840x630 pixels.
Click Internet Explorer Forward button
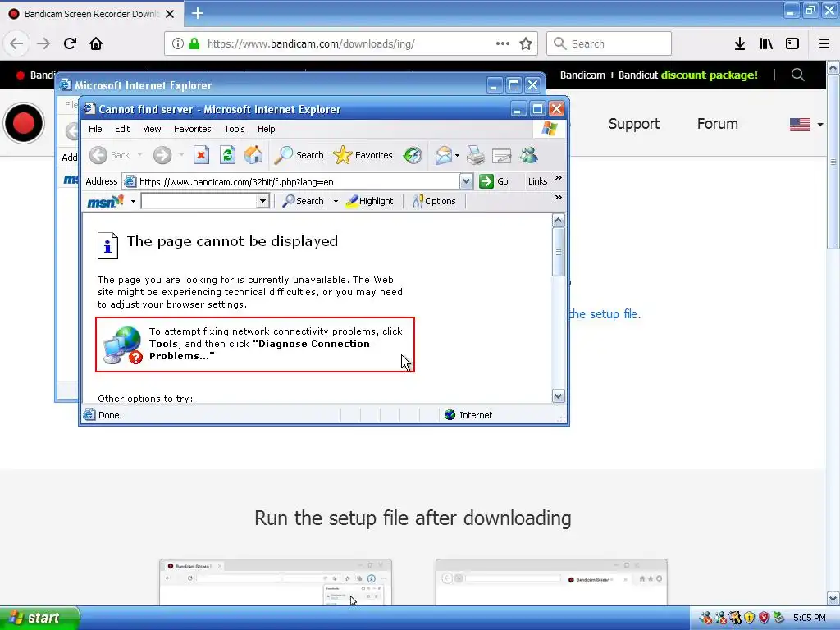[x=162, y=155]
